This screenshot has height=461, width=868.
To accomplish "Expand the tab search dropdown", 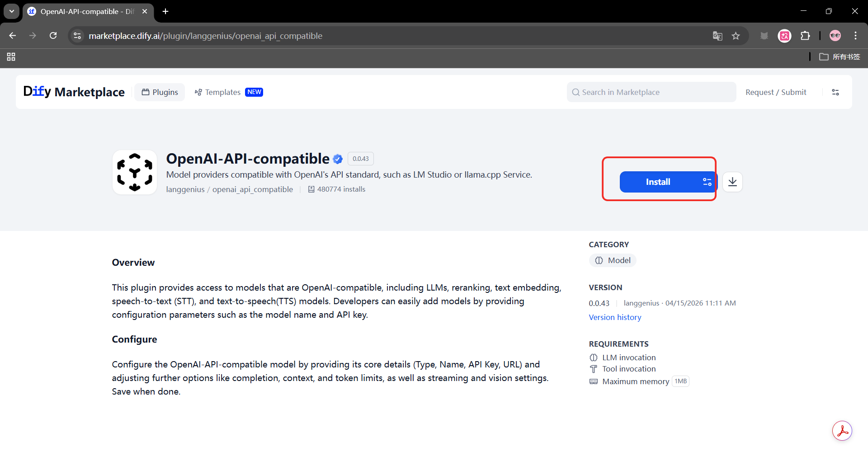I will pyautogui.click(x=12, y=11).
